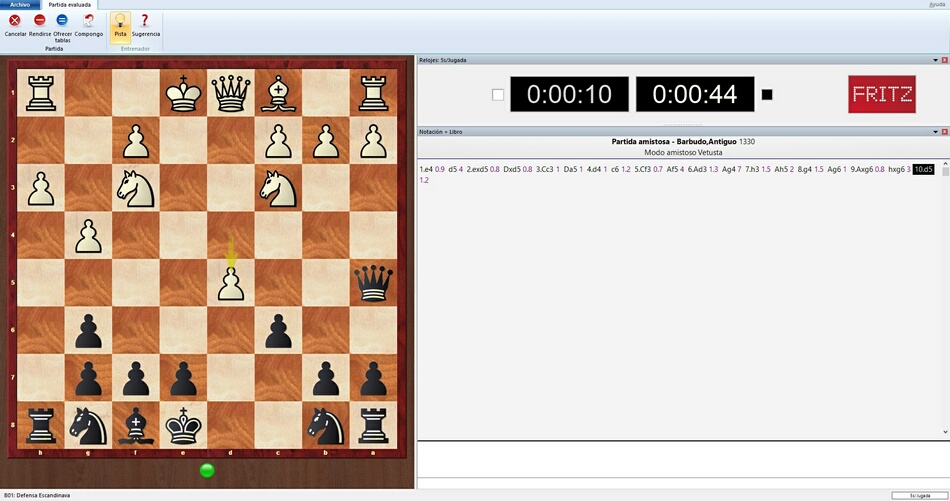Click the 0:00:10 clock display
The width and height of the screenshot is (950, 501).
pos(570,94)
